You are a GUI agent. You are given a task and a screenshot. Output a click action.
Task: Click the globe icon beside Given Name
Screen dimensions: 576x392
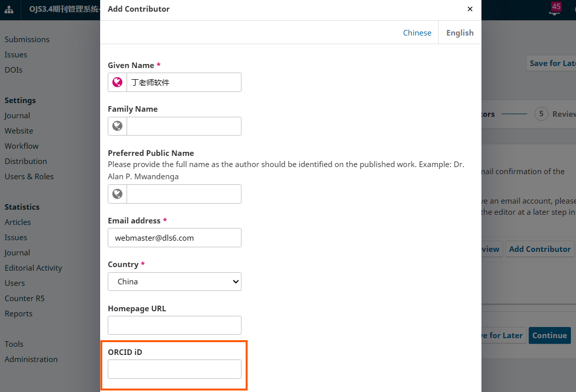[117, 82]
